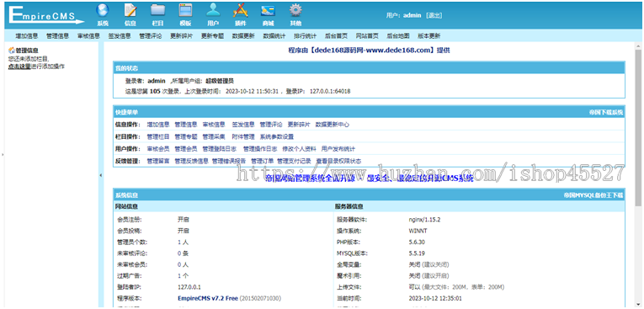Open the 帝国MYSQL备份王下载 link
Viewport: 644px width, 309px height.
pos(593,195)
